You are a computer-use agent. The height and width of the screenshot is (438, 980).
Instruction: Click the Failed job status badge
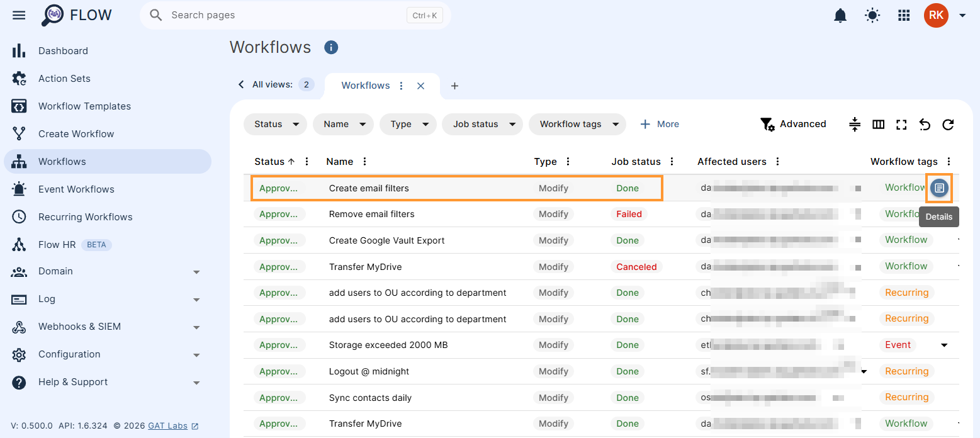click(x=629, y=214)
